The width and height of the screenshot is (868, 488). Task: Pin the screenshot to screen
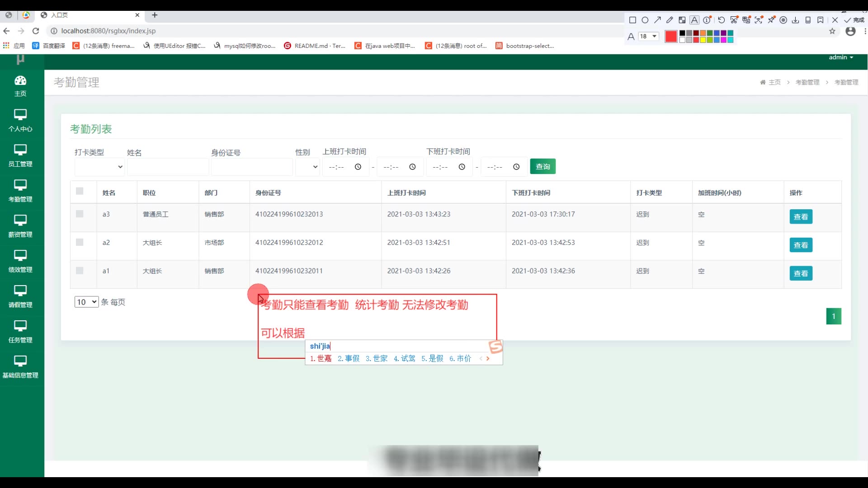(771, 20)
